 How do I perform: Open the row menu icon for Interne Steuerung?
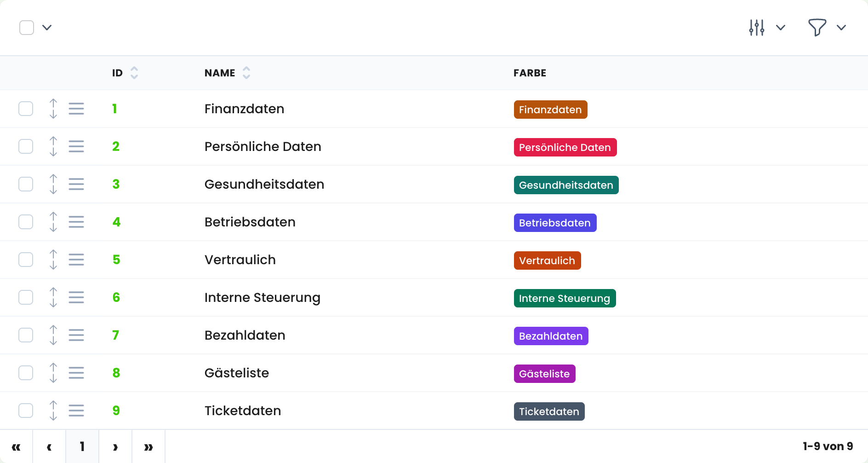point(76,297)
